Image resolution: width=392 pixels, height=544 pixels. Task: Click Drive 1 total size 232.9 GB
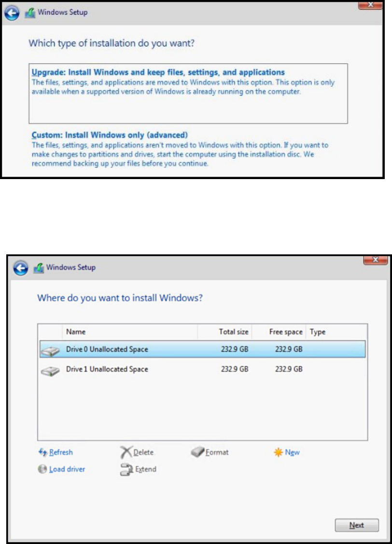click(x=235, y=369)
